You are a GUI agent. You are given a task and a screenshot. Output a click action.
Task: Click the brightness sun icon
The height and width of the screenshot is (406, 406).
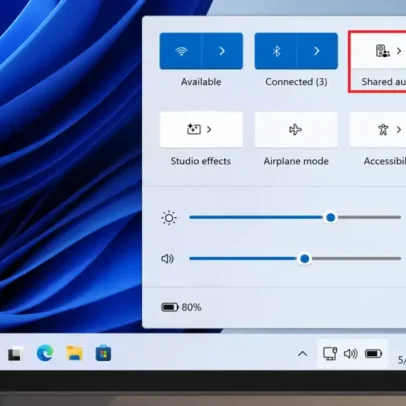point(169,218)
